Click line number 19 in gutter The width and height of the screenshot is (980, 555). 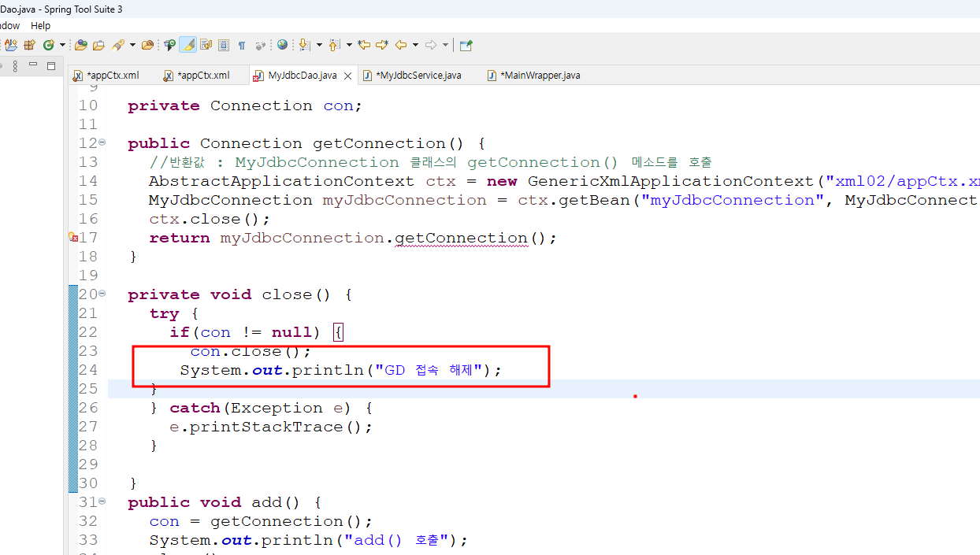(x=88, y=276)
